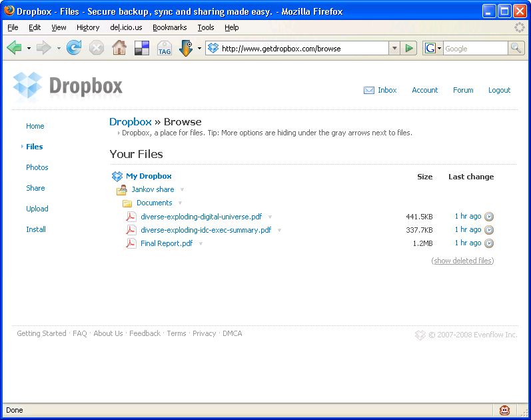Go to Home in the sidebar
The width and height of the screenshot is (531, 420).
click(35, 126)
